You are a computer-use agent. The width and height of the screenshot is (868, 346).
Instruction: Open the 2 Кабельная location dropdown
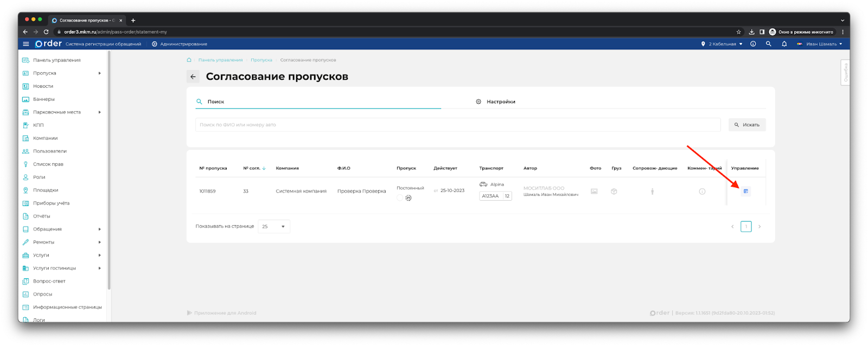[x=722, y=44]
